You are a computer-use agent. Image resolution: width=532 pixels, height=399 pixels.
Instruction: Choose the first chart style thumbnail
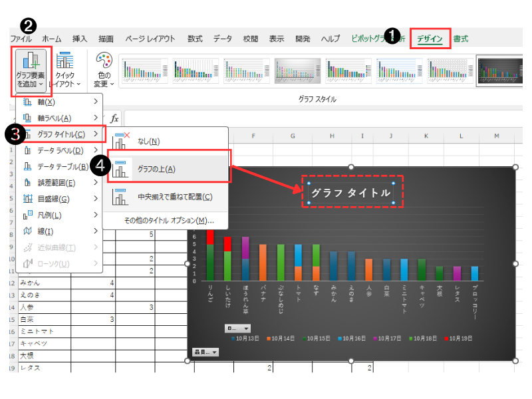pyautogui.click(x=144, y=70)
